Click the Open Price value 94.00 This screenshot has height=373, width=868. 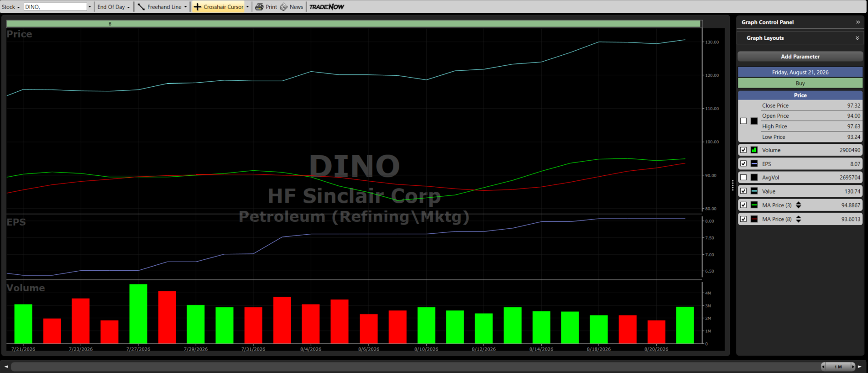coord(853,116)
